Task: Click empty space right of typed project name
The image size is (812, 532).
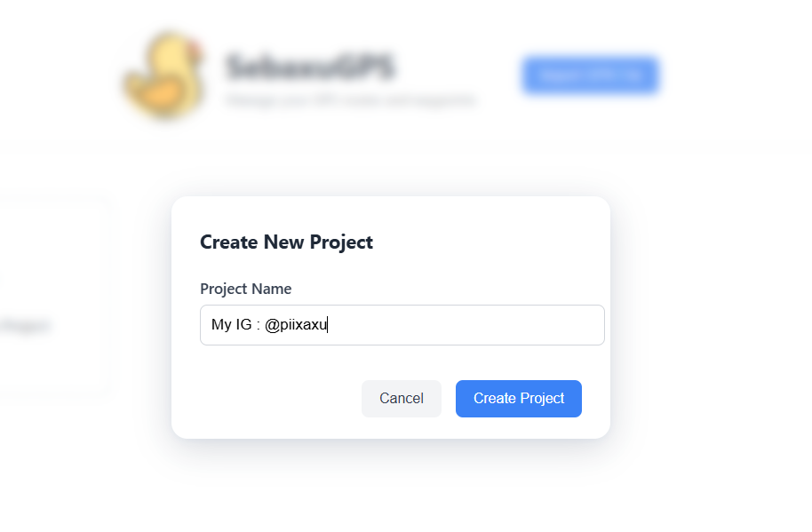Action: click(x=466, y=325)
